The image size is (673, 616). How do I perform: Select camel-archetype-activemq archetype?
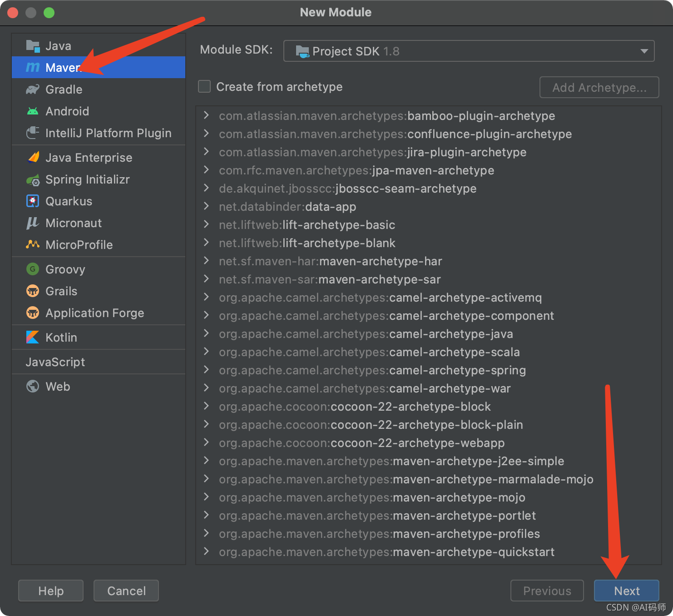click(x=380, y=298)
